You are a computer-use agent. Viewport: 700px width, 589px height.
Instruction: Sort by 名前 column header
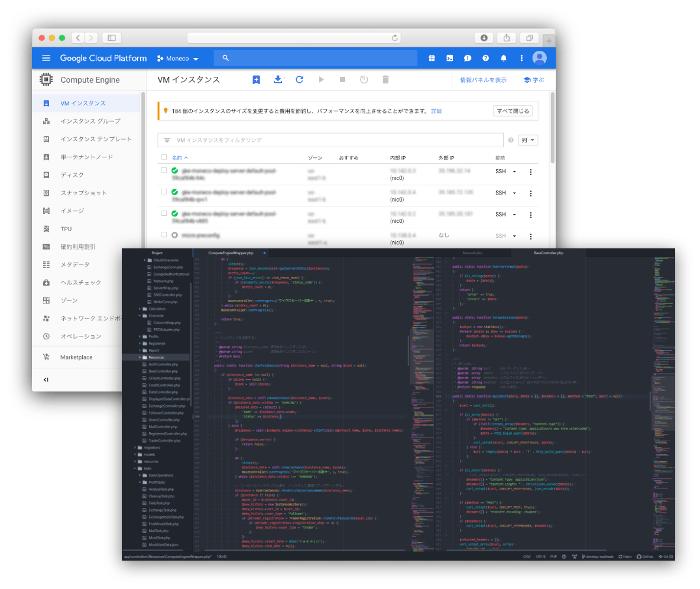(x=180, y=158)
